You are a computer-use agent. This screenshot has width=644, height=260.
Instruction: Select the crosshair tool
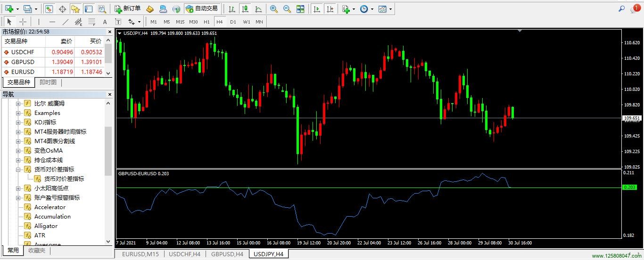click(23, 22)
